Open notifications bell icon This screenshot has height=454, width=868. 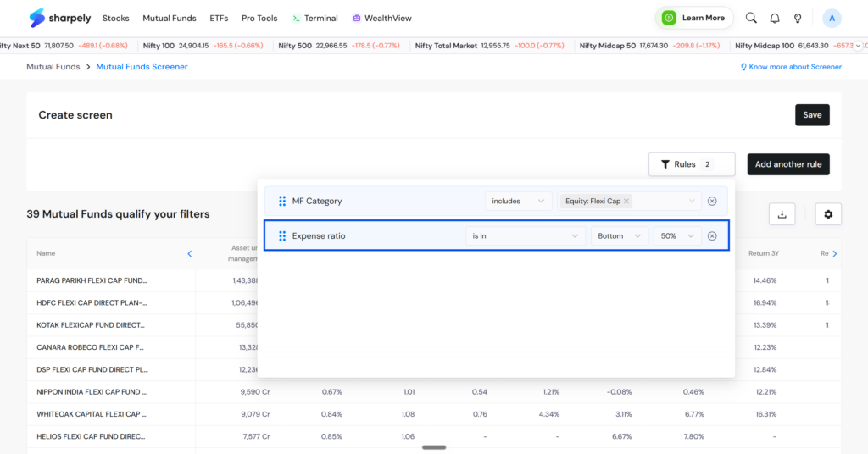[x=775, y=19]
